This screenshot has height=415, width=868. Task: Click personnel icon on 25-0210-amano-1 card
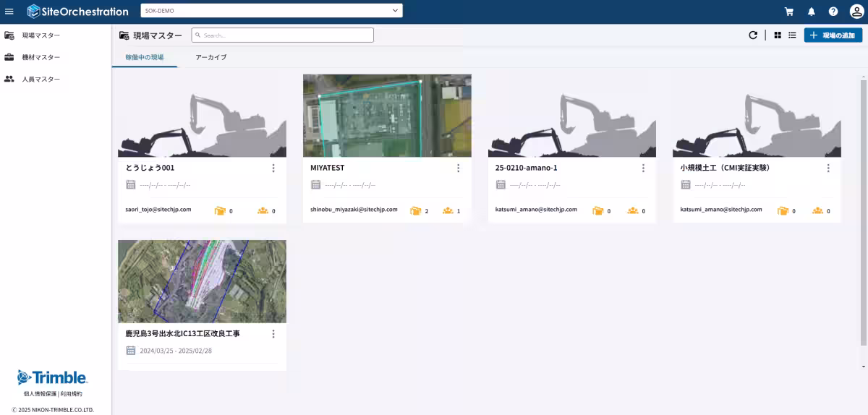pyautogui.click(x=633, y=210)
